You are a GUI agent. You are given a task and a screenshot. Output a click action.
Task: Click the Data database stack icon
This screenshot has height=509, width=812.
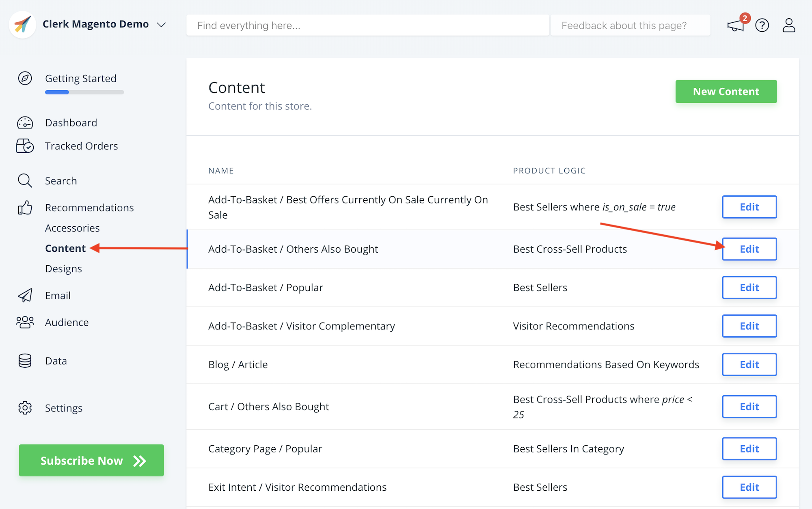pos(25,361)
